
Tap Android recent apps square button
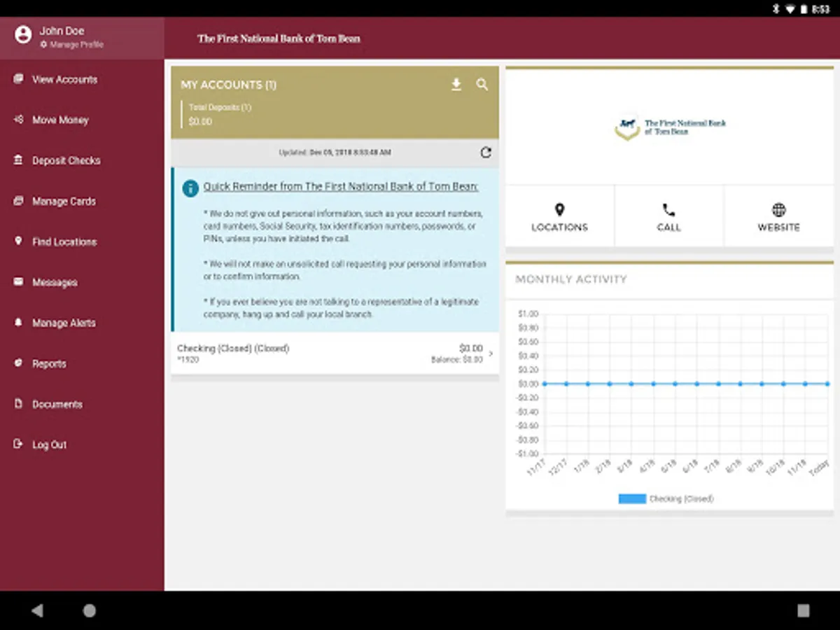804,610
